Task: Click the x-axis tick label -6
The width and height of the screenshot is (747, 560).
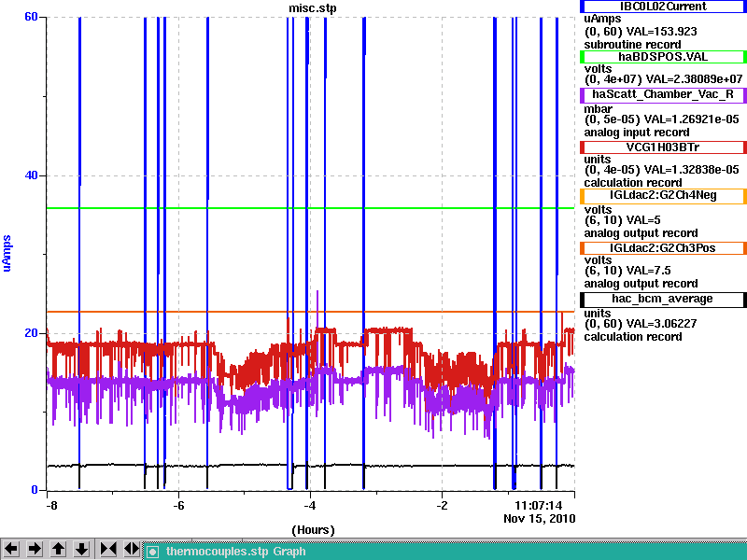Action: click(178, 505)
